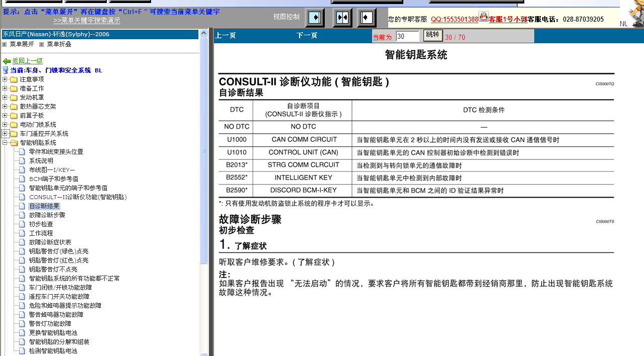Go to previous page with 上一页

click(225, 36)
